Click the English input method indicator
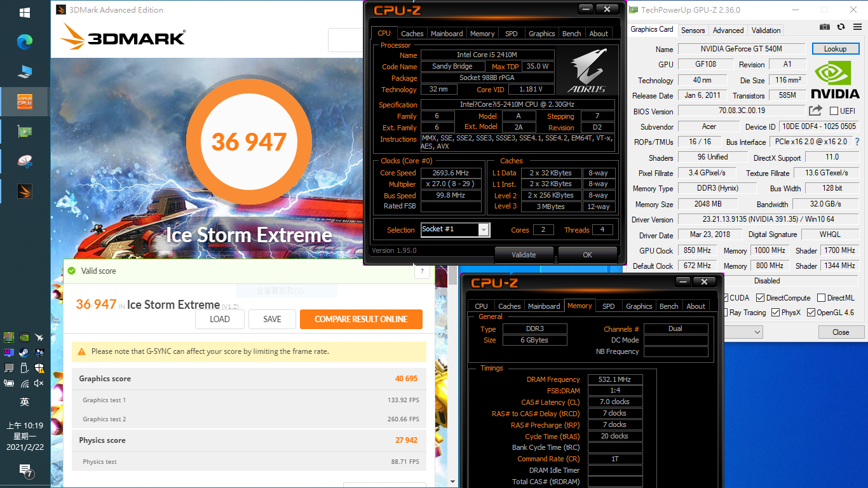 click(25, 402)
